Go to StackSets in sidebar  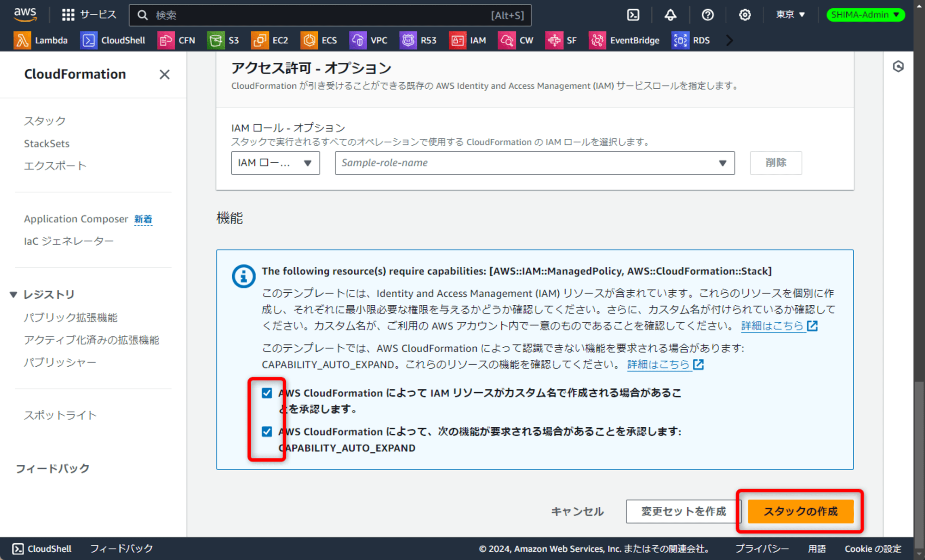coord(47,143)
